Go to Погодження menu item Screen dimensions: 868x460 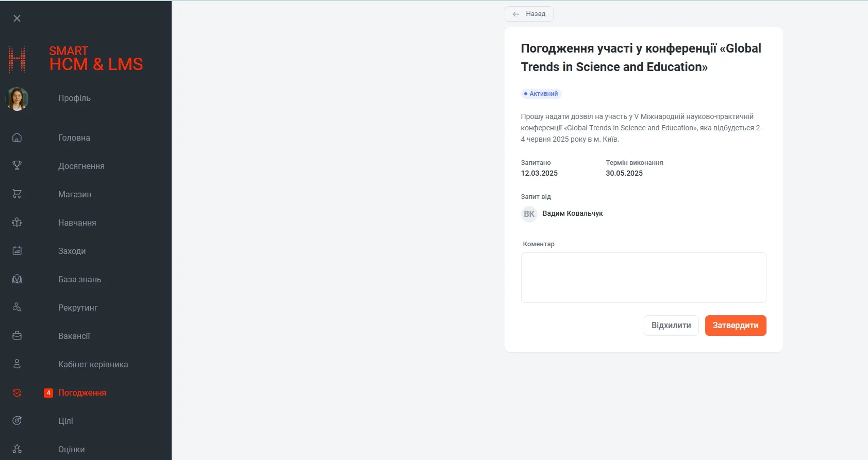point(82,393)
